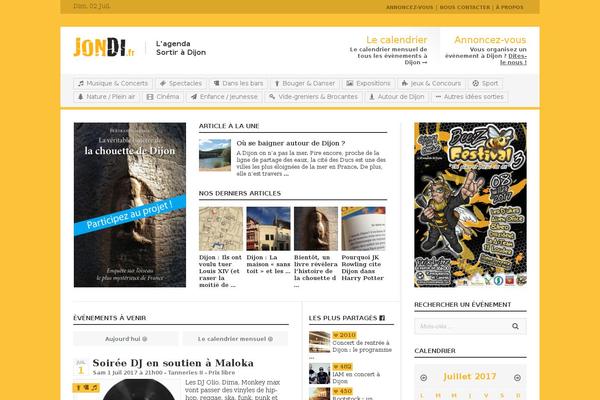Select Autour de Dijon category
Viewport: 600px width, 400px height.
click(396, 97)
